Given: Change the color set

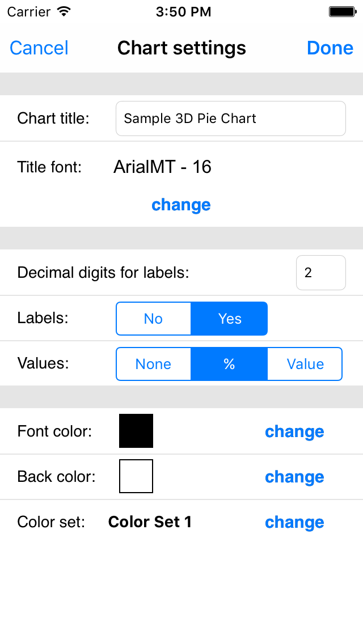Looking at the screenshot, I should [x=294, y=522].
